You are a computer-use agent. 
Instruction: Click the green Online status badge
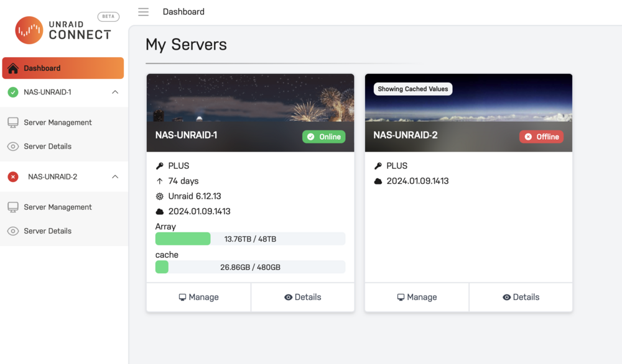[323, 137]
